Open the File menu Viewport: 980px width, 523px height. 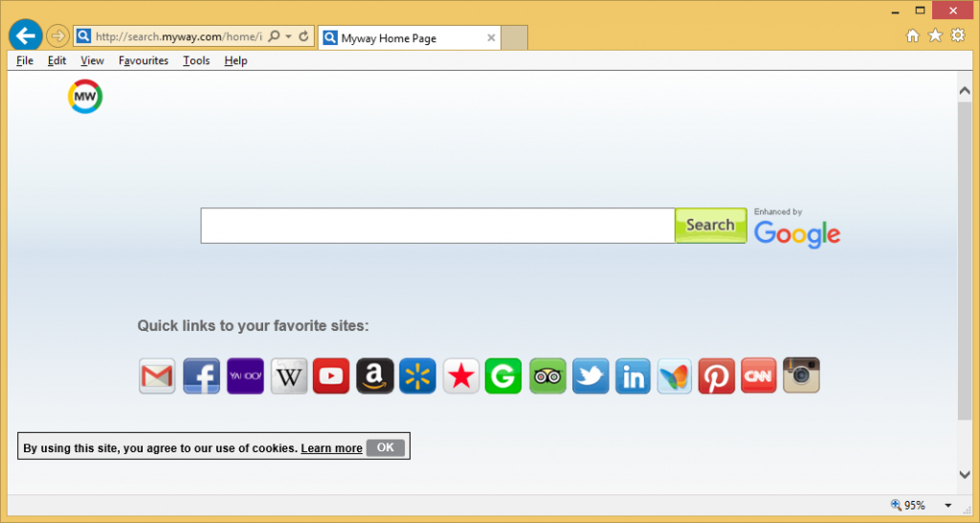tap(25, 60)
